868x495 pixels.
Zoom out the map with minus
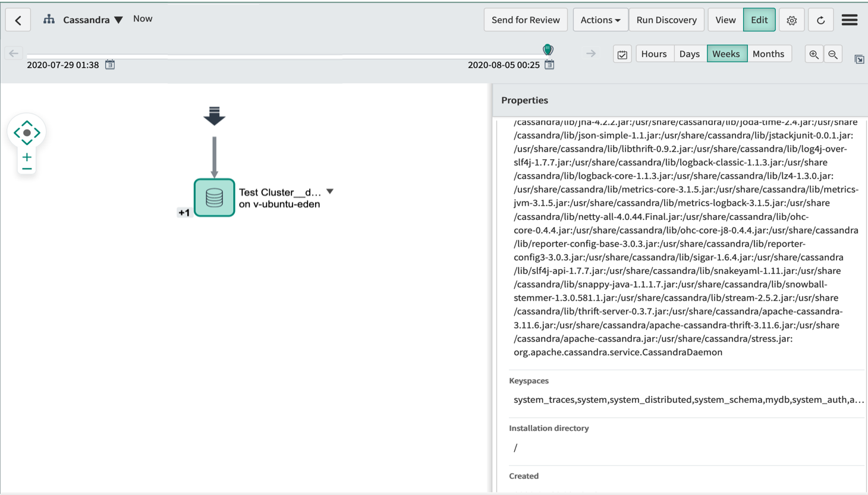click(x=27, y=169)
